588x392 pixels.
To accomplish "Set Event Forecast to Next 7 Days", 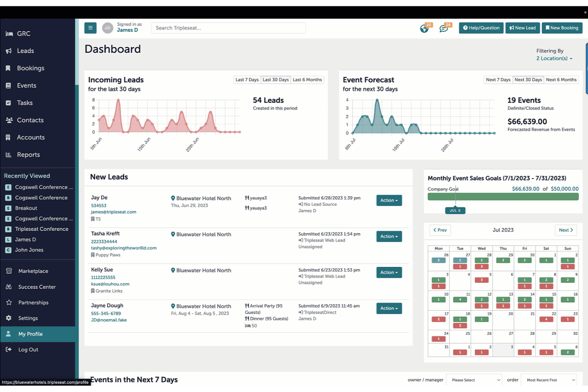I will click(x=498, y=80).
